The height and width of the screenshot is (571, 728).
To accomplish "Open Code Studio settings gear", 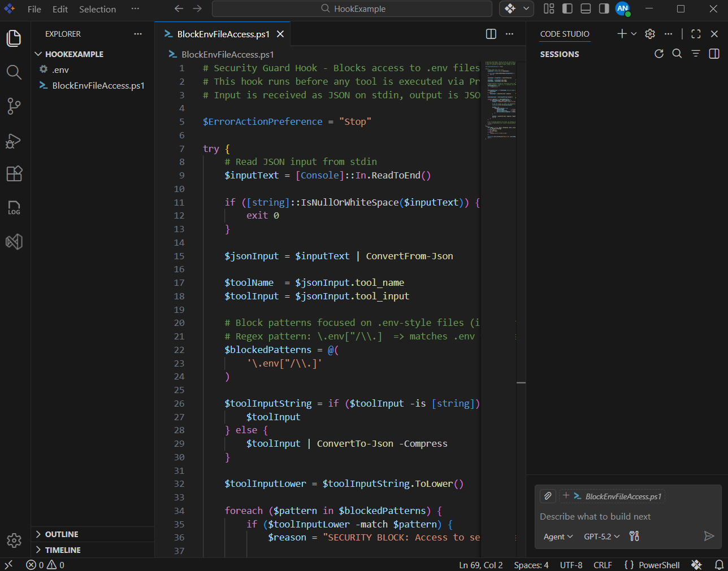I will [x=649, y=34].
